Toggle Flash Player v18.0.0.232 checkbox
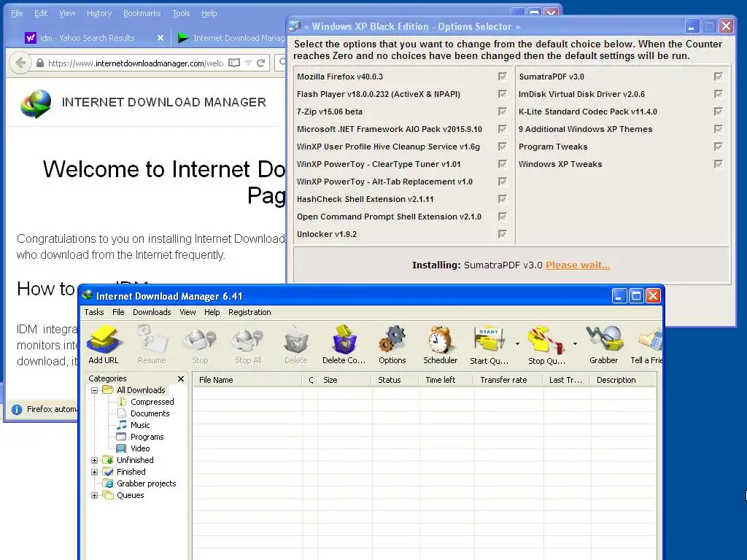 (x=502, y=94)
